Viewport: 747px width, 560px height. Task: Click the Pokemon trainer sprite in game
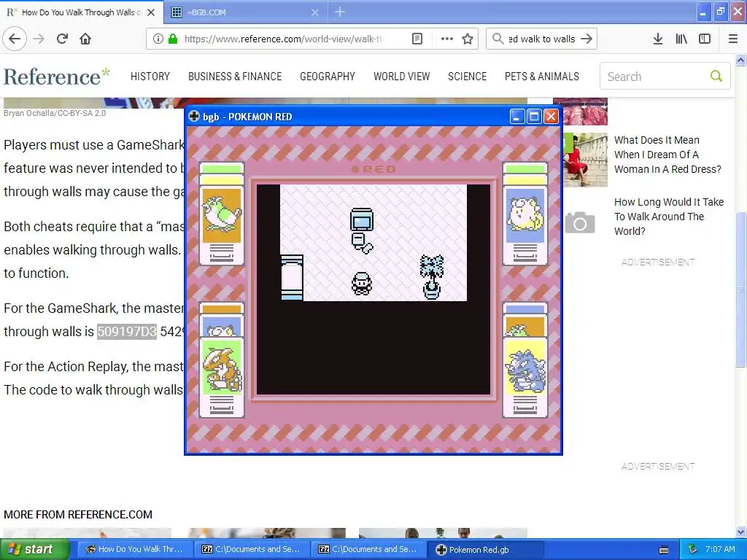click(x=362, y=284)
